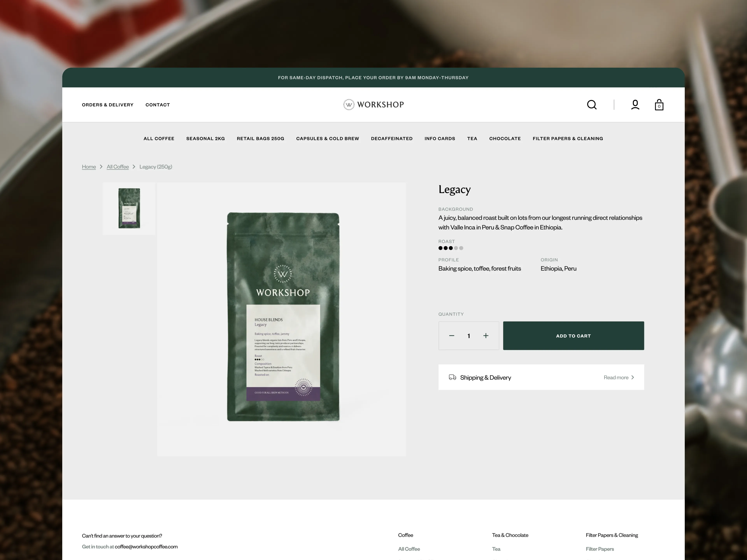This screenshot has height=560, width=747.
Task: Click the main product bag image
Action: (283, 317)
